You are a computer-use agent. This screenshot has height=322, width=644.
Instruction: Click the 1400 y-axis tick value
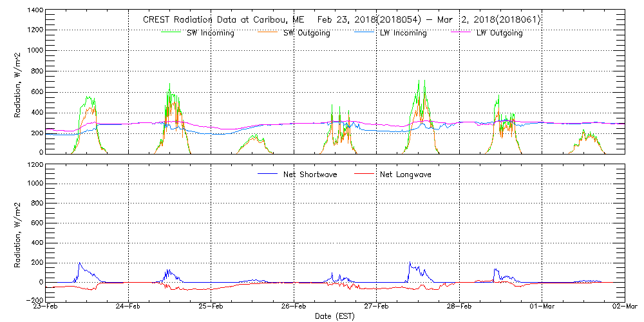click(x=35, y=11)
